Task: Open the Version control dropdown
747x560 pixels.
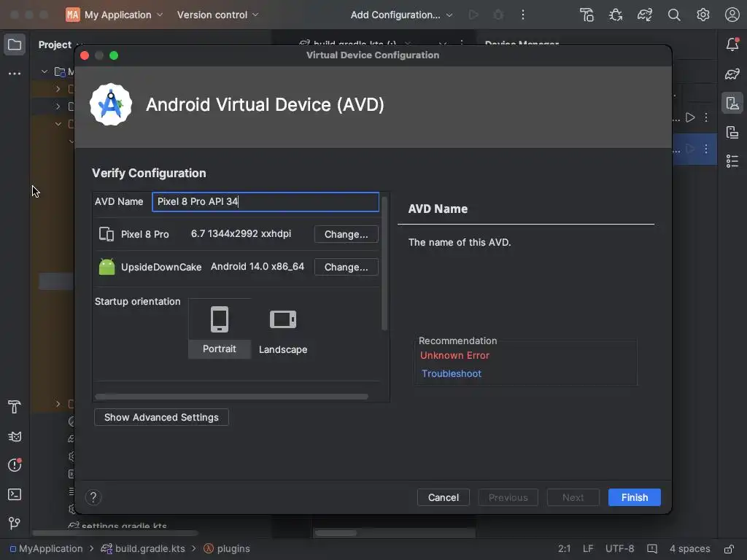Action: [x=217, y=15]
